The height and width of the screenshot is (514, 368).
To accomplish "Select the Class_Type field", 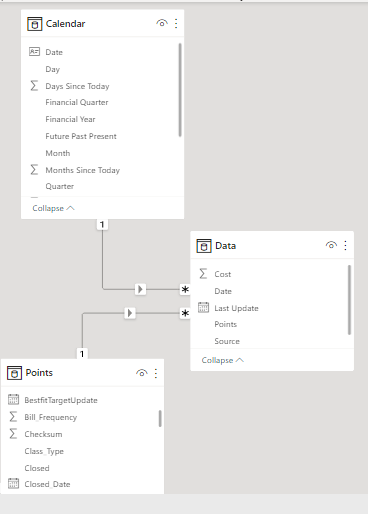I will (x=44, y=451).
